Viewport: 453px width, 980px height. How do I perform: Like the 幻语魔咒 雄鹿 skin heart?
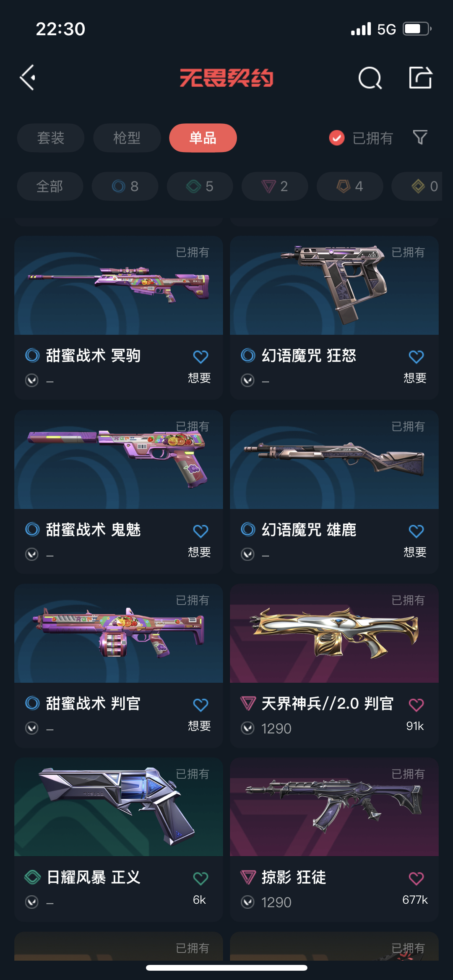pos(416,531)
